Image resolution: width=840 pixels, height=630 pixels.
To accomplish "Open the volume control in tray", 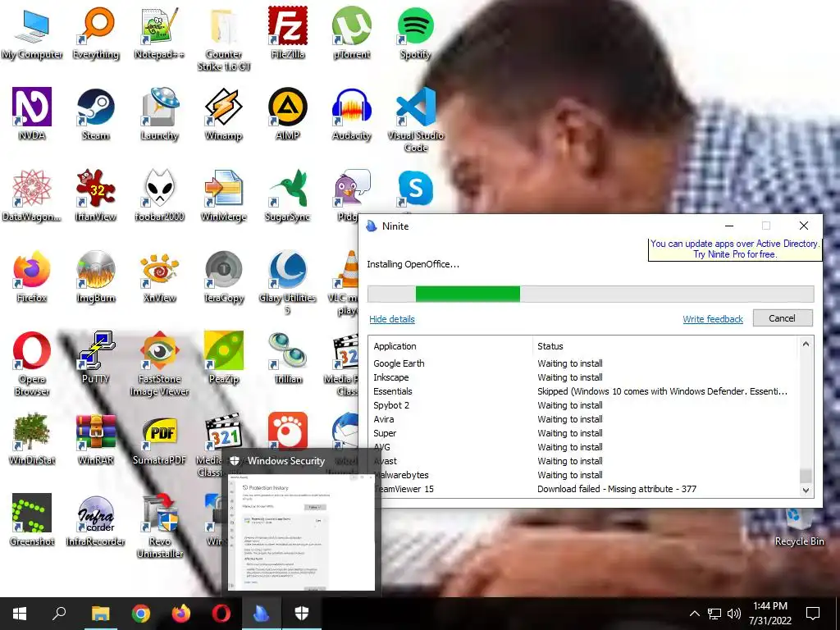I will pos(734,614).
